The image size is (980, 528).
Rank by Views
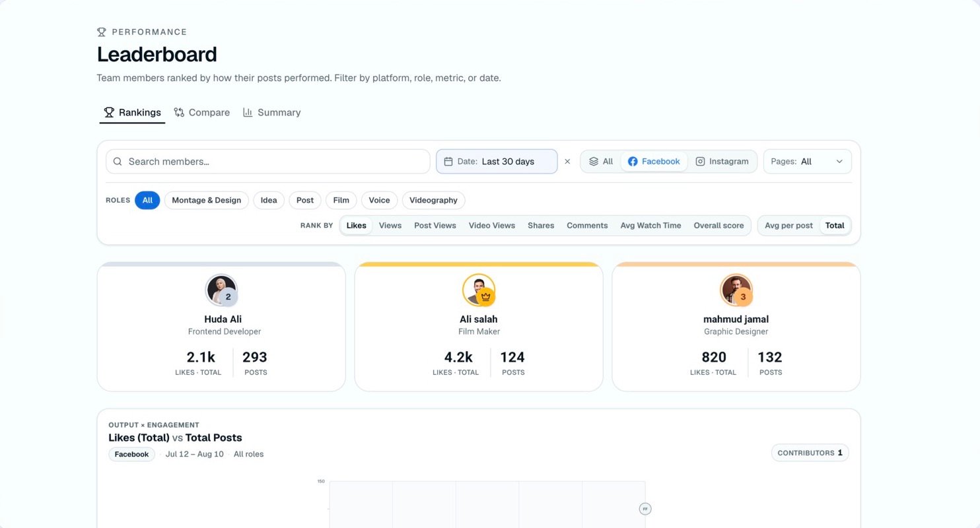click(390, 226)
